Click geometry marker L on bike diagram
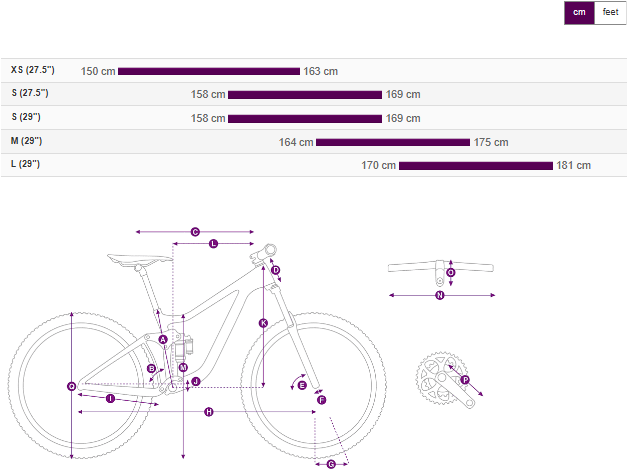The image size is (630, 476). pos(213,243)
